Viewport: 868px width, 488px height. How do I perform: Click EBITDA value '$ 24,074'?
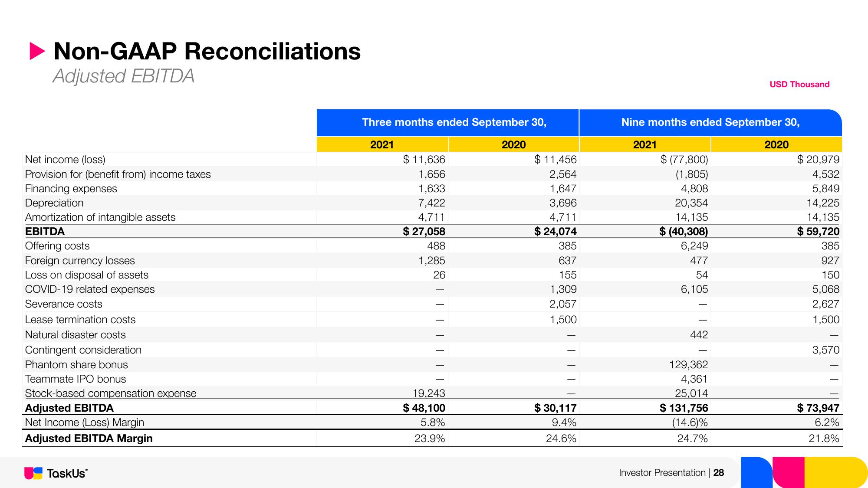point(556,232)
